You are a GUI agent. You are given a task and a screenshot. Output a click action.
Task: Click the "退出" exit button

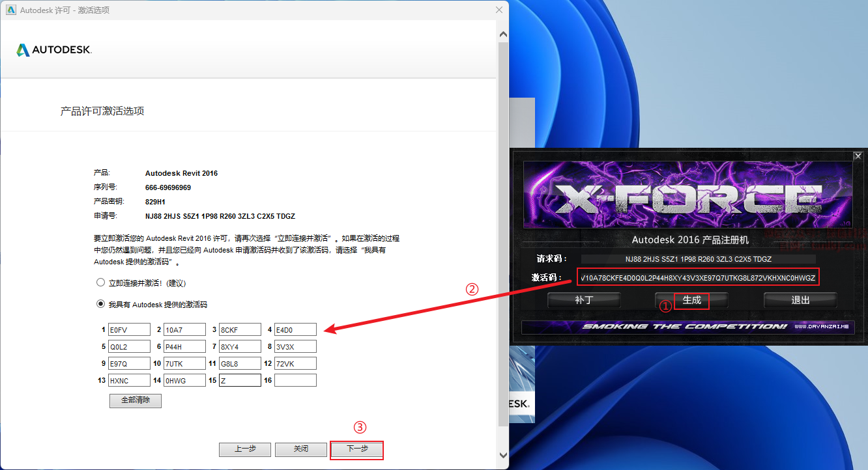click(x=800, y=300)
